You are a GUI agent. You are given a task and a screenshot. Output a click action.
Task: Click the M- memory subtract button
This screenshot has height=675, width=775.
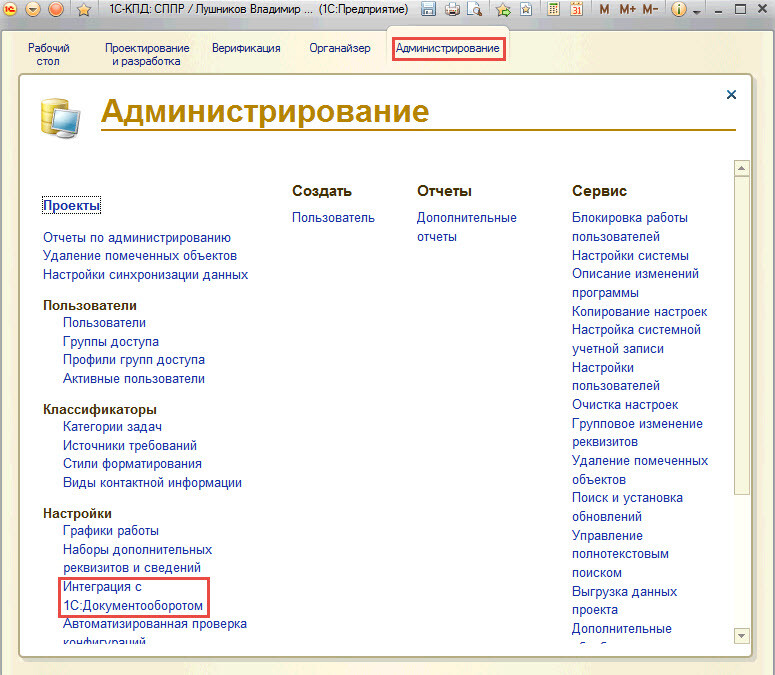click(x=650, y=10)
